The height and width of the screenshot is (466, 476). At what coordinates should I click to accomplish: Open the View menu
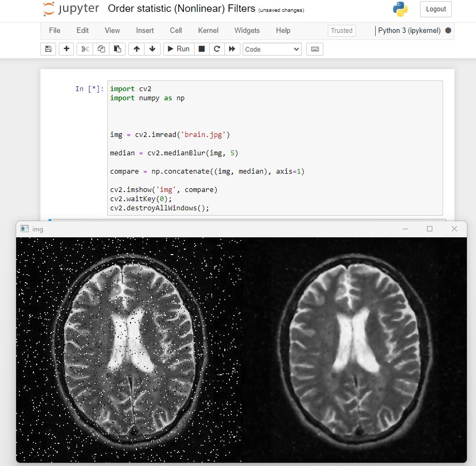(x=112, y=31)
